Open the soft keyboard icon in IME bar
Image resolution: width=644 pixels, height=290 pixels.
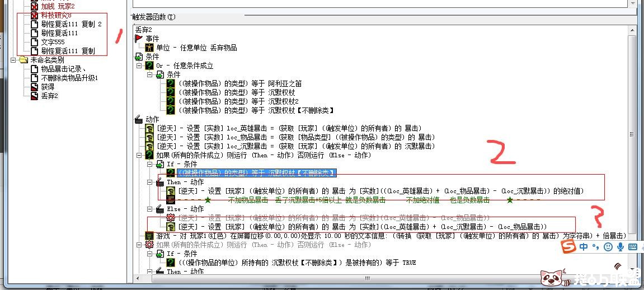coord(633,247)
